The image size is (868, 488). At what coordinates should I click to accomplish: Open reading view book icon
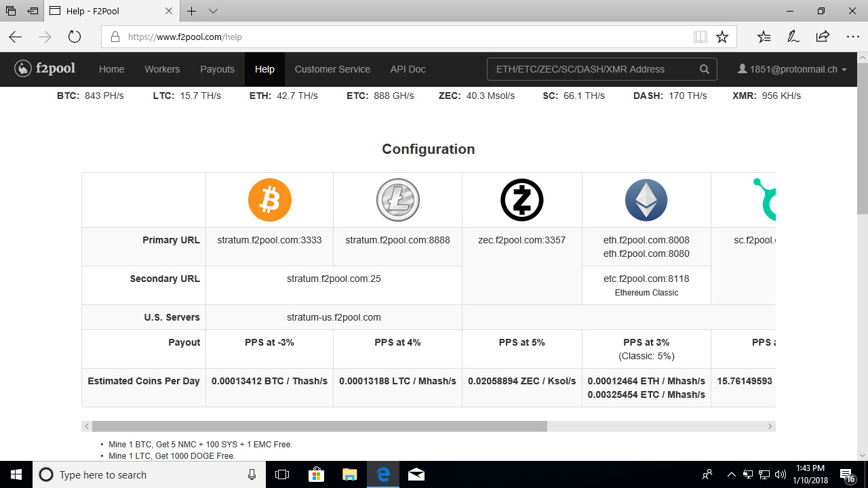(701, 37)
